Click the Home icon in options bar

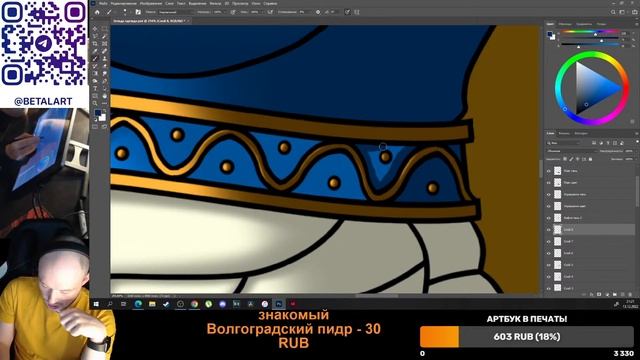point(97,12)
